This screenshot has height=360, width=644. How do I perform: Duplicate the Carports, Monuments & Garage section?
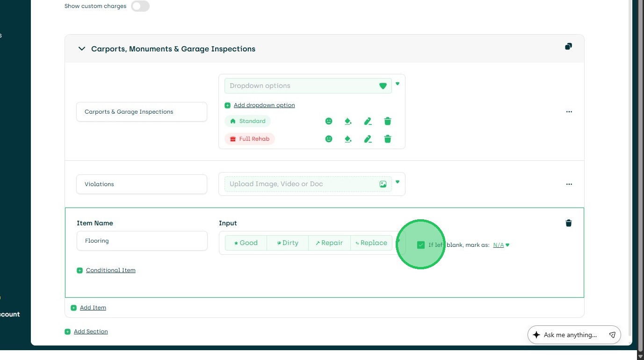(568, 46)
